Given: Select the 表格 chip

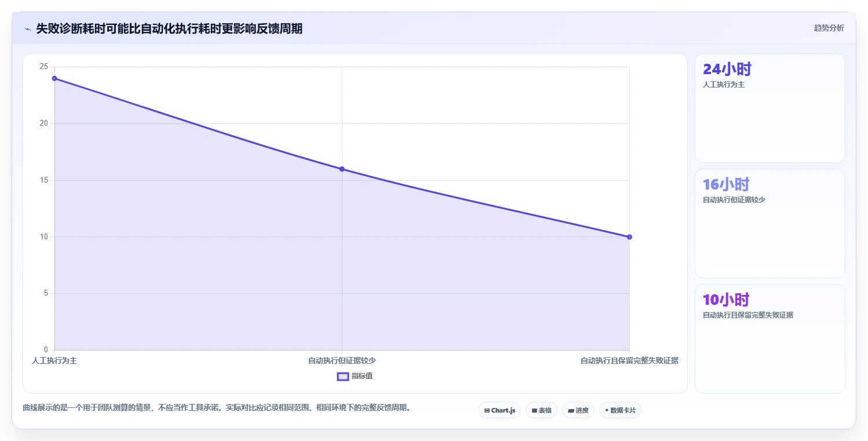Looking at the screenshot, I should [x=541, y=410].
